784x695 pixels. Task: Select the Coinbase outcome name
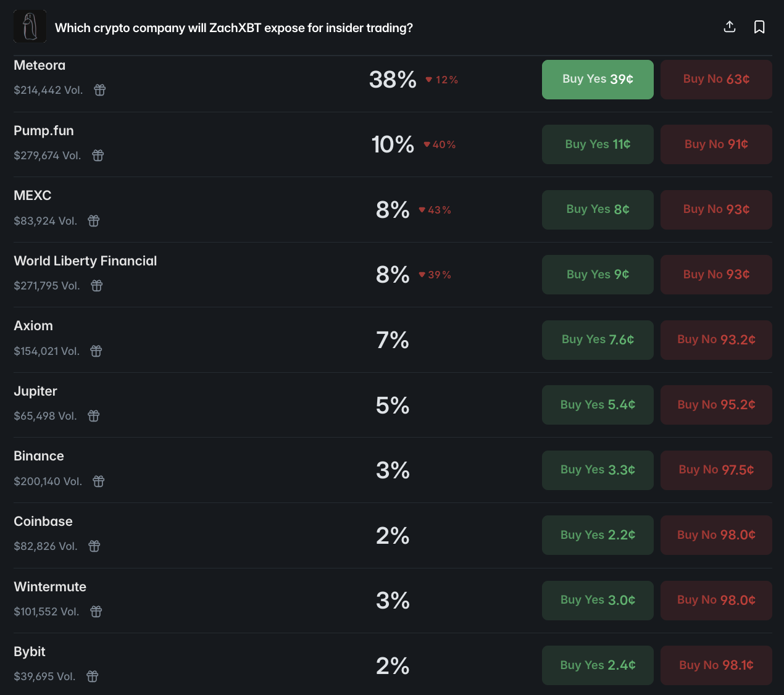(43, 522)
